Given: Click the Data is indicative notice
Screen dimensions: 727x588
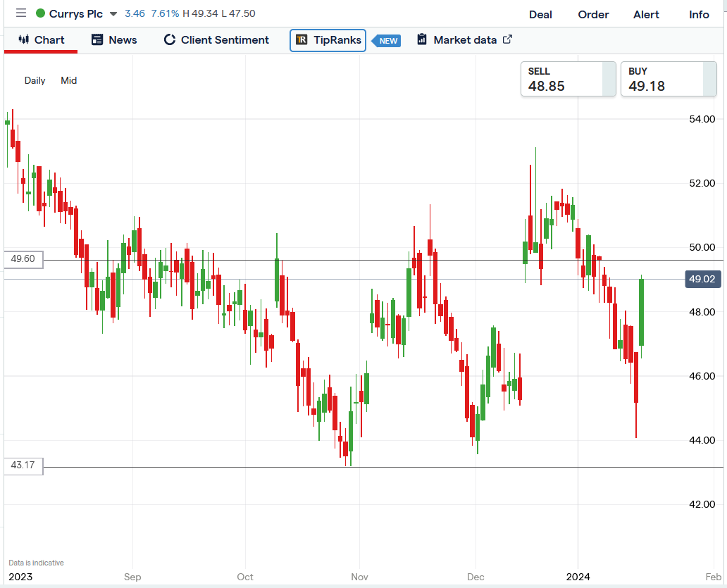Looking at the screenshot, I should (36, 563).
